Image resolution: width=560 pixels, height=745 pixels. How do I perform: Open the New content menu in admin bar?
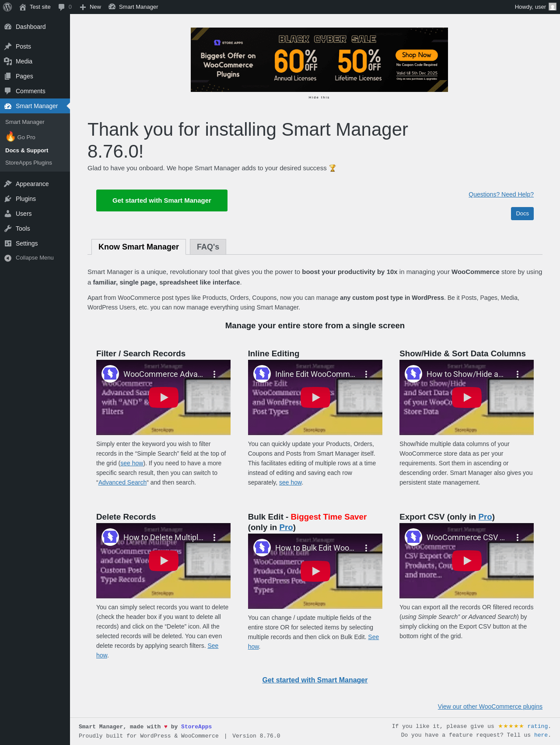91,7
